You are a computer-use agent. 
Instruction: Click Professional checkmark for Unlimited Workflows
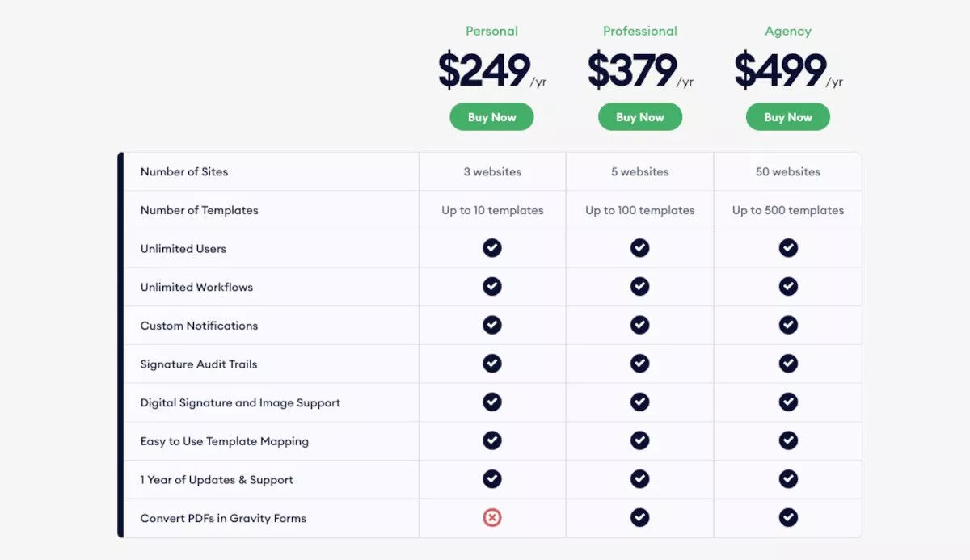(640, 287)
